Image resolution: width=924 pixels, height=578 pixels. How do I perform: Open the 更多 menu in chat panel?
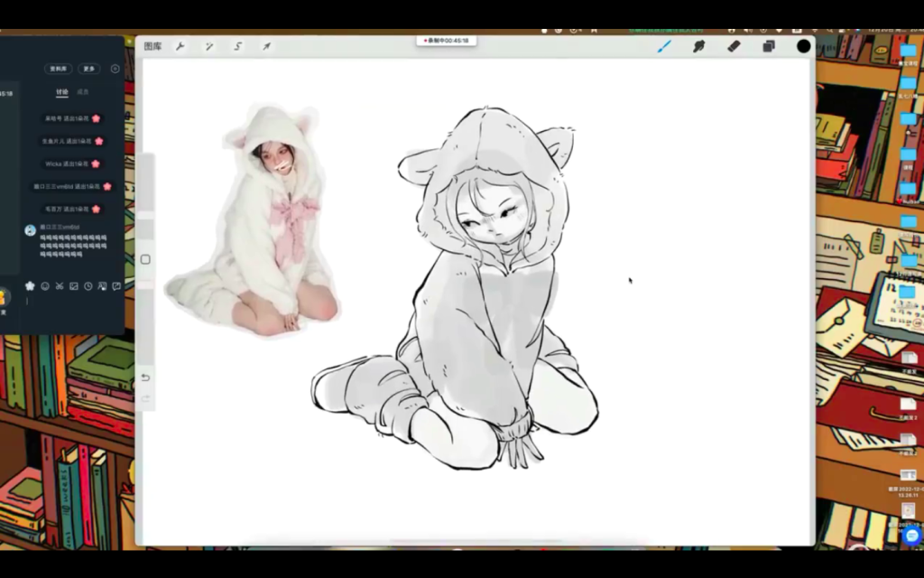click(x=88, y=69)
